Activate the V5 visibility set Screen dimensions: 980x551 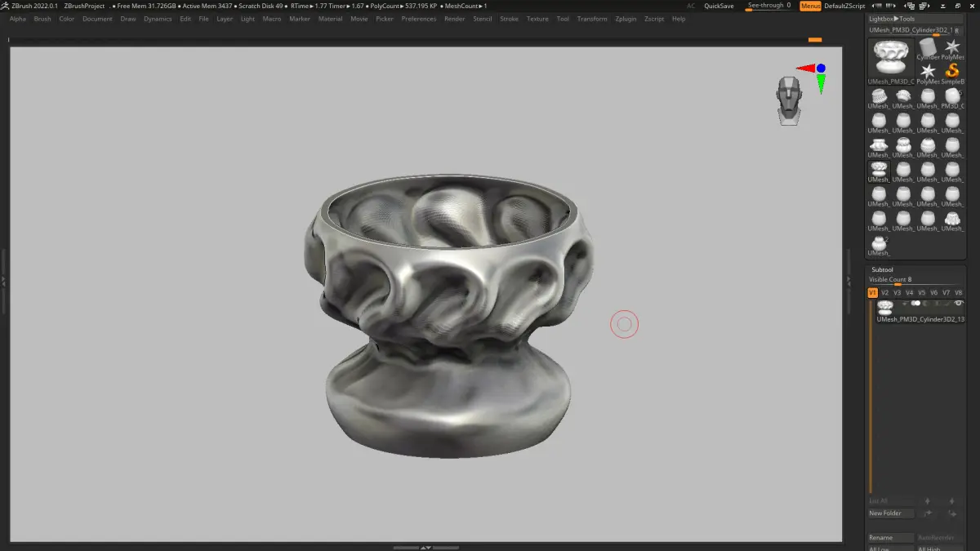point(922,292)
